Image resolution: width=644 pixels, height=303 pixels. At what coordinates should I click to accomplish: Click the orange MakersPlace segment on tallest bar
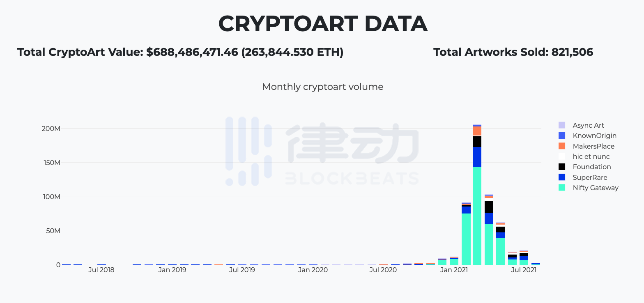click(477, 131)
